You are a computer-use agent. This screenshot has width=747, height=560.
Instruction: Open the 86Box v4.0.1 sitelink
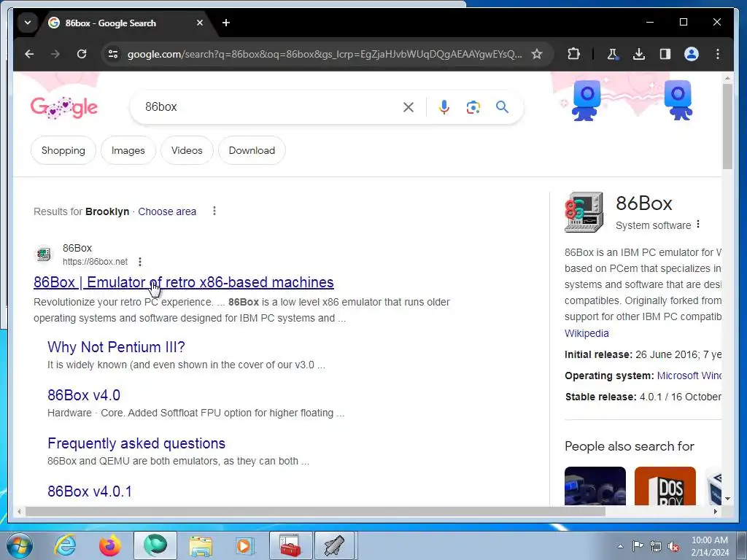click(90, 491)
